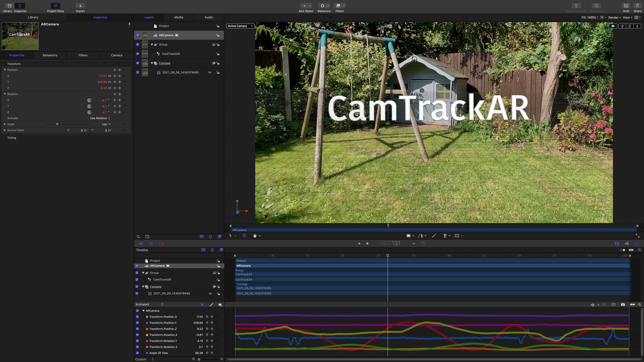Open the View menu above the canvas
Viewport: 644px width, 362px height.
click(x=628, y=17)
